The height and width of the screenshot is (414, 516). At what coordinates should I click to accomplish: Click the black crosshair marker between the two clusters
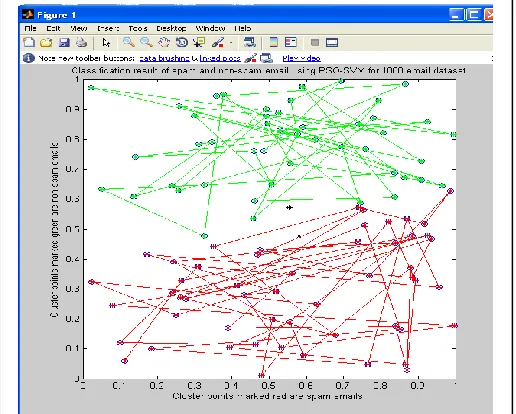289,207
